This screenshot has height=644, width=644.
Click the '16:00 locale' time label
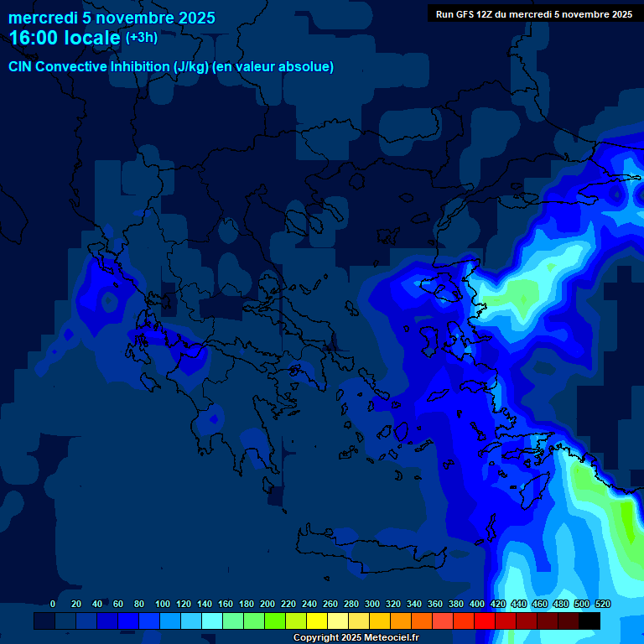point(65,38)
